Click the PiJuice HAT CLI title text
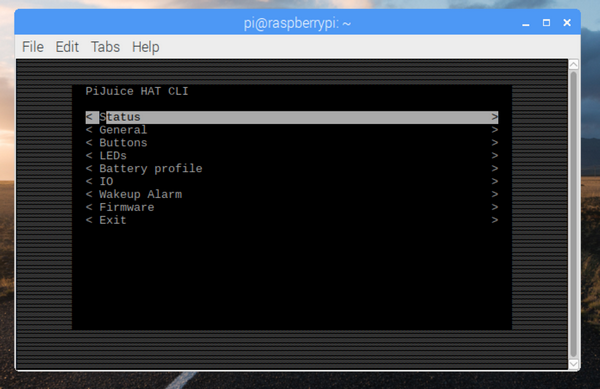600x389 pixels. tap(137, 91)
